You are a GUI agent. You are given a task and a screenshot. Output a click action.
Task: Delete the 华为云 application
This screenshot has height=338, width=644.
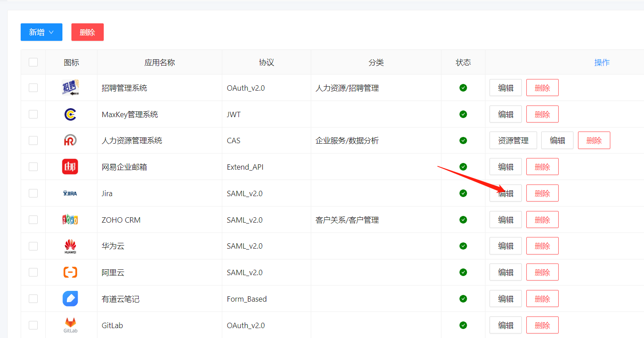tap(543, 246)
